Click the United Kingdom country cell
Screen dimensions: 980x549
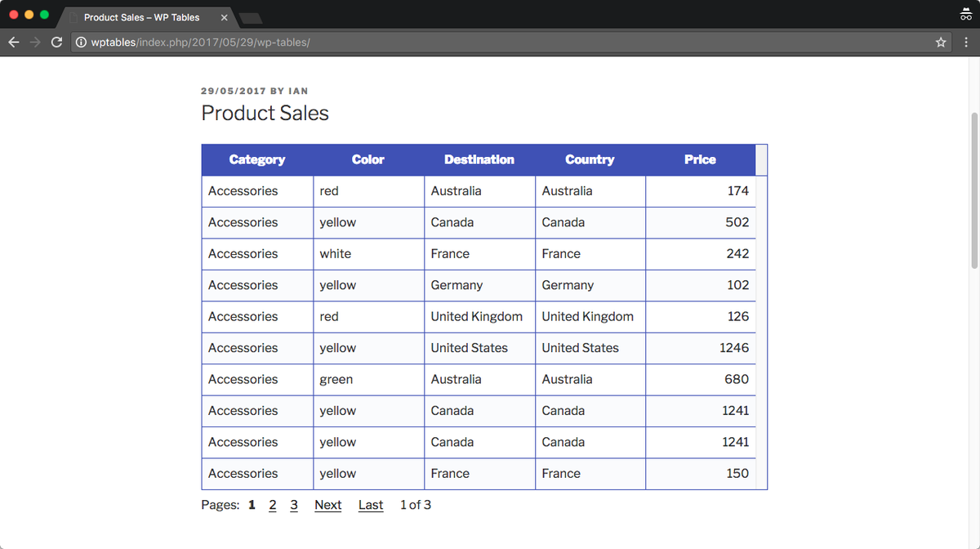[x=590, y=317]
